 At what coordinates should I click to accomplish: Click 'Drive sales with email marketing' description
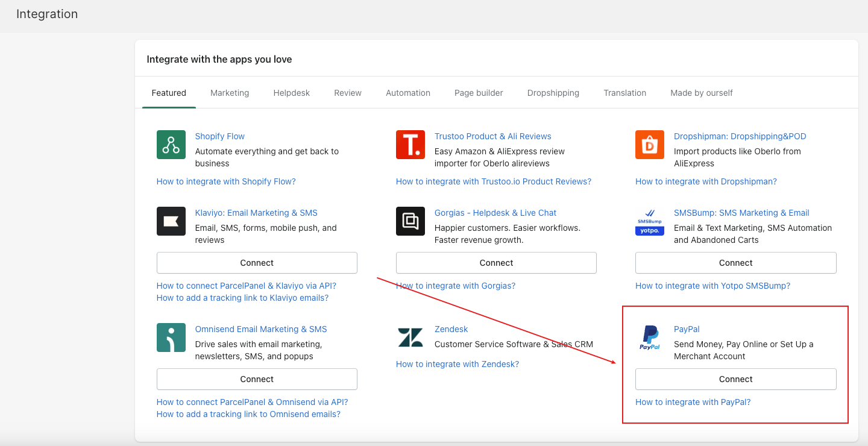tap(259, 350)
